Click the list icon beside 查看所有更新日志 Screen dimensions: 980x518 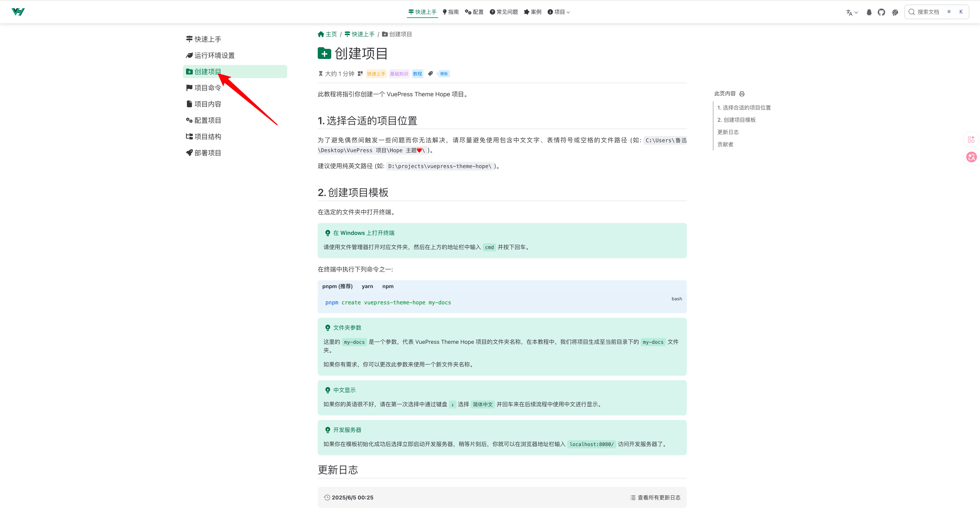(x=633, y=498)
